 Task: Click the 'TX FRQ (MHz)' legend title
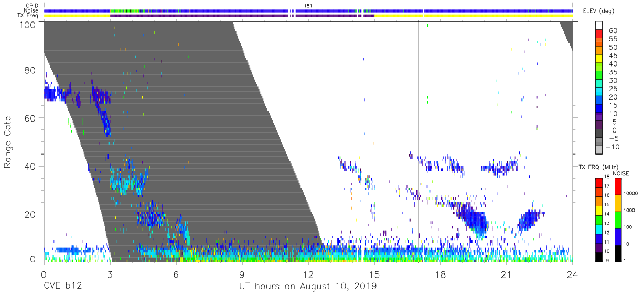pyautogui.click(x=598, y=167)
